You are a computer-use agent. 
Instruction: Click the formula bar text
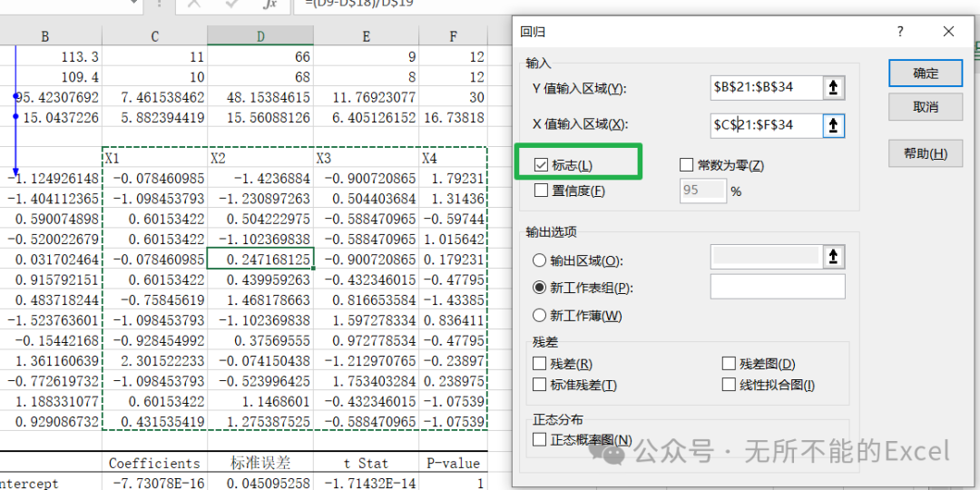pyautogui.click(x=358, y=3)
